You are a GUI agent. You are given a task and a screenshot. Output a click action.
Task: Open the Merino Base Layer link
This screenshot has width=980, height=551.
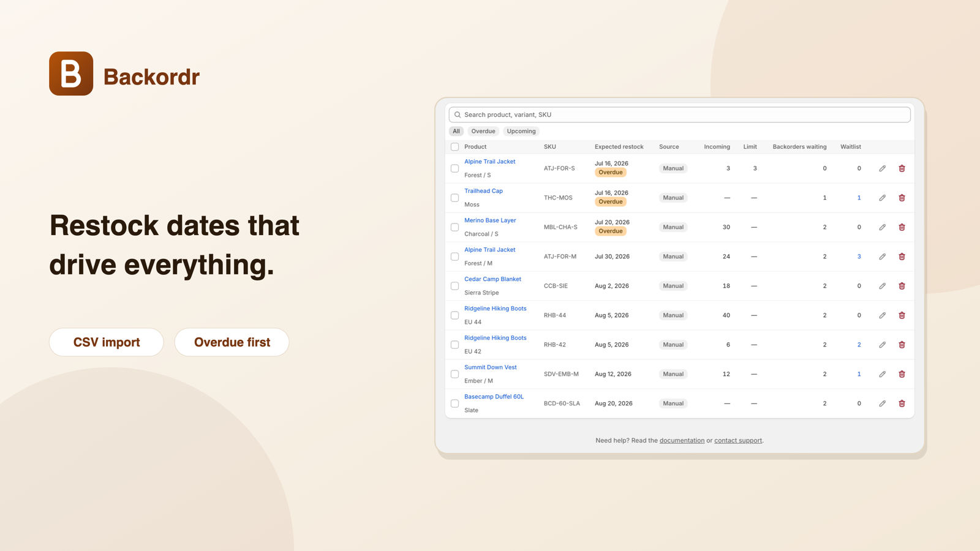point(490,220)
